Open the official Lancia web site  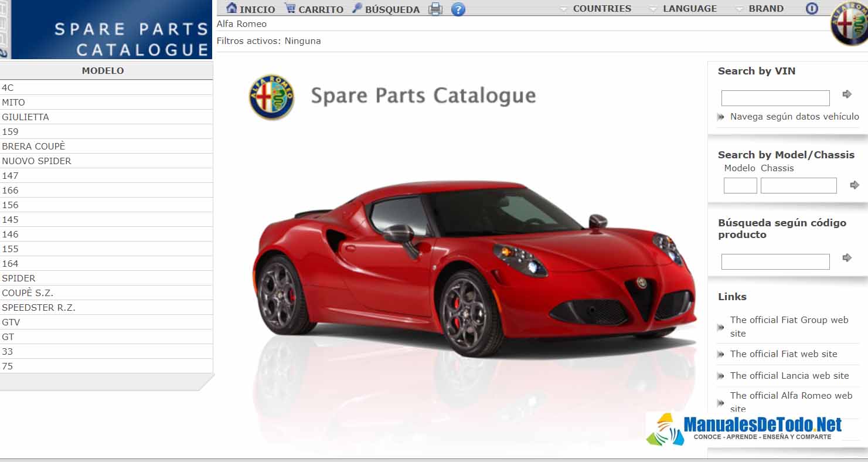click(x=789, y=376)
